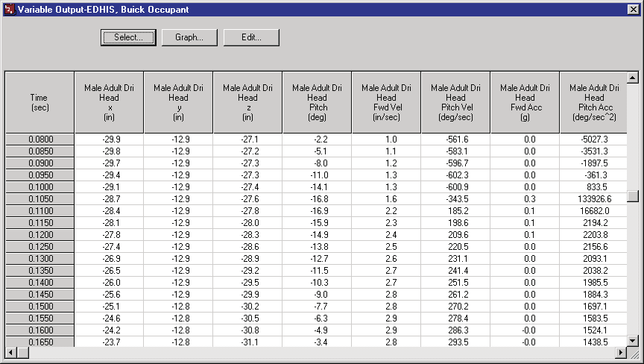Click the Pitch Vel cell showing -602.3

[x=456, y=175]
